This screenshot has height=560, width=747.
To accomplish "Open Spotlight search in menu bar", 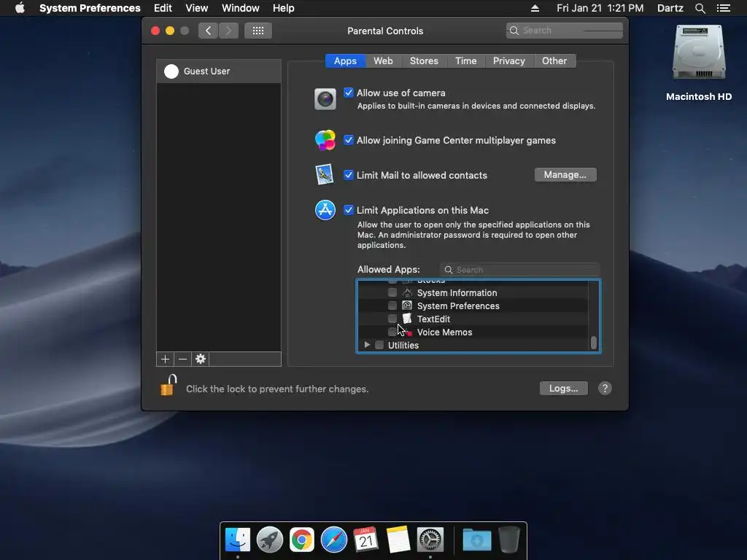I will 700,8.
